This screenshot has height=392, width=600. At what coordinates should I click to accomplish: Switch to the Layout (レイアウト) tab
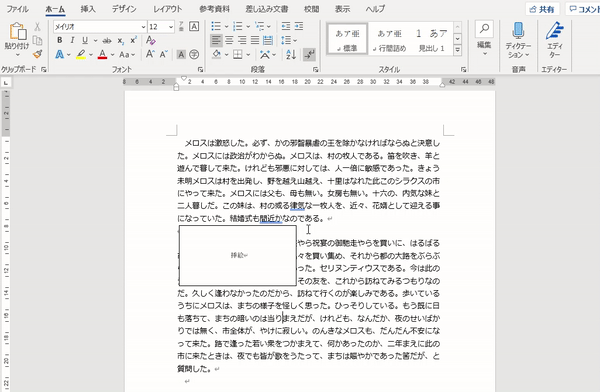[167, 9]
